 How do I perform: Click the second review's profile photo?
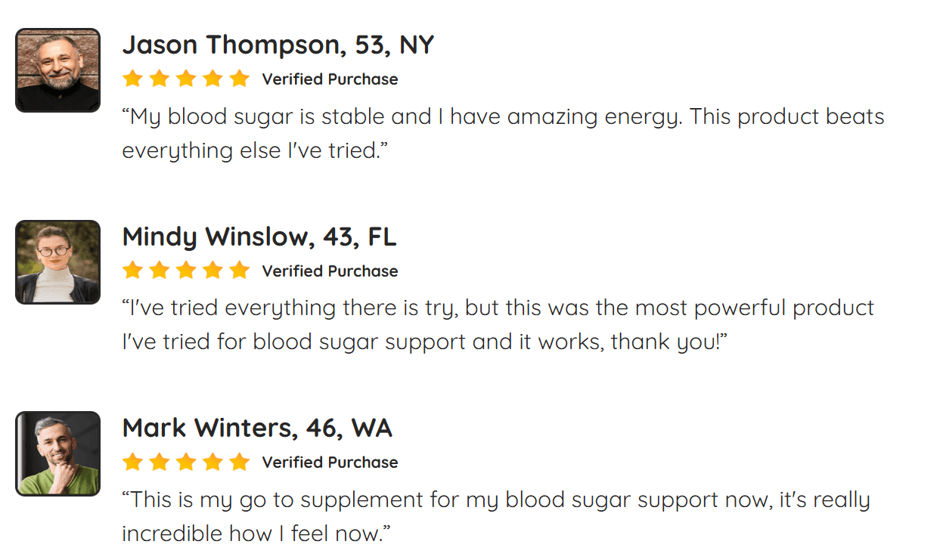point(57,262)
